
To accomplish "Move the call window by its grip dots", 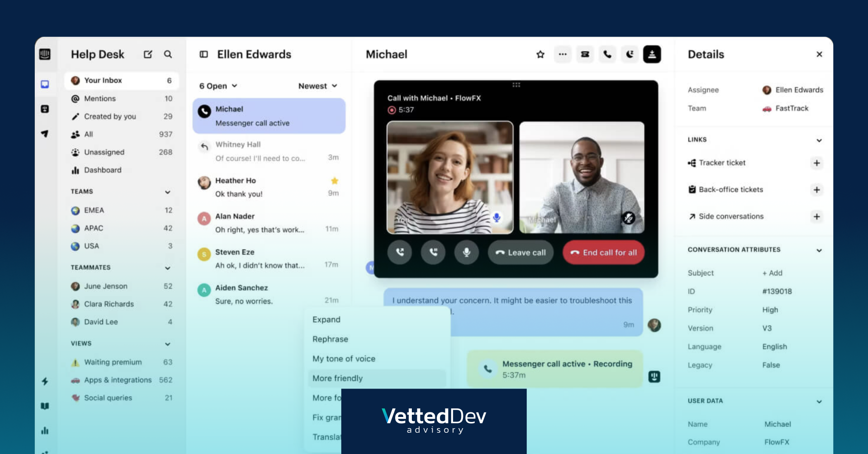I will click(516, 85).
